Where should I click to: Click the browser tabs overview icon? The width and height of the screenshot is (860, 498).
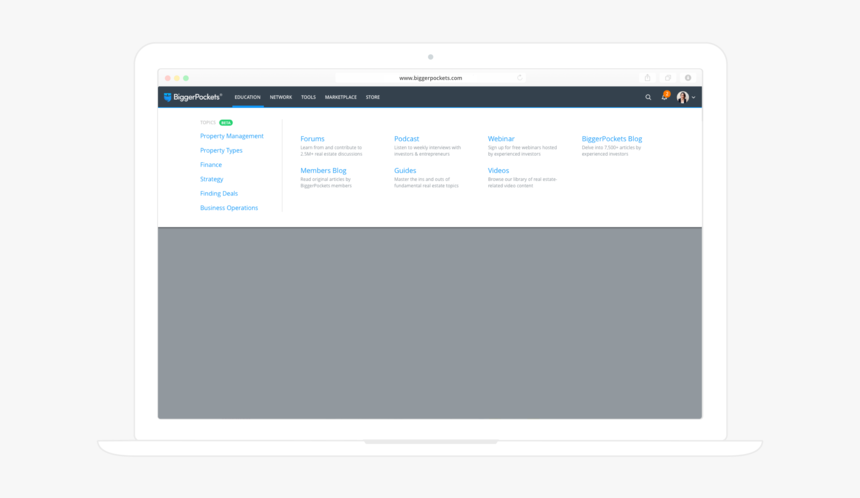[668, 77]
